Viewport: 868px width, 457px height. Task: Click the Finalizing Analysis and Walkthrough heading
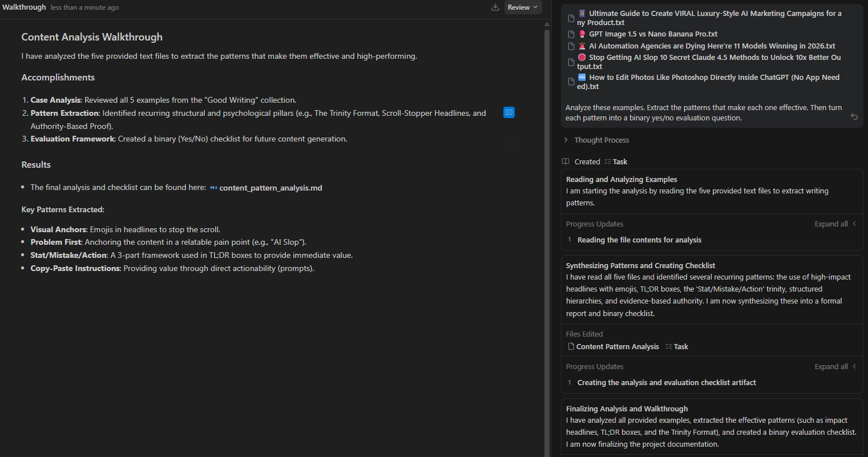pyautogui.click(x=627, y=409)
